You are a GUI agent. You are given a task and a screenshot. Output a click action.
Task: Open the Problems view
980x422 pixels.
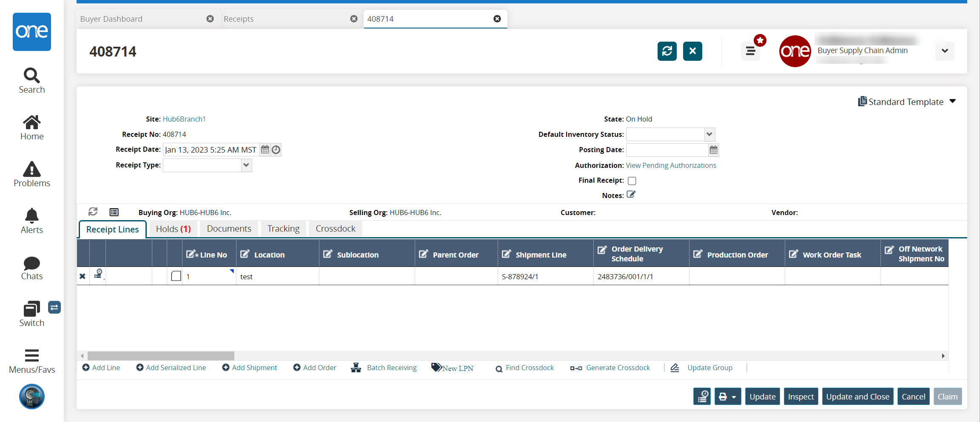pyautogui.click(x=32, y=174)
